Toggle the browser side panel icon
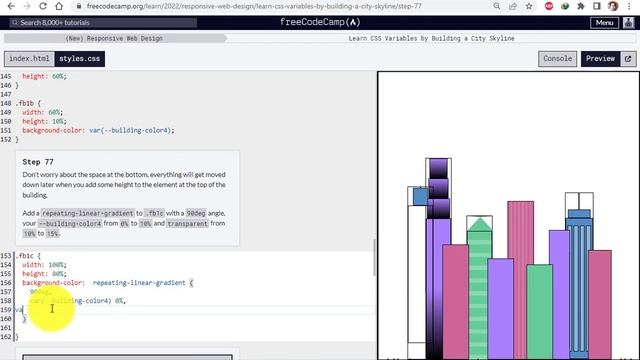The height and width of the screenshot is (360, 640). [x=597, y=6]
